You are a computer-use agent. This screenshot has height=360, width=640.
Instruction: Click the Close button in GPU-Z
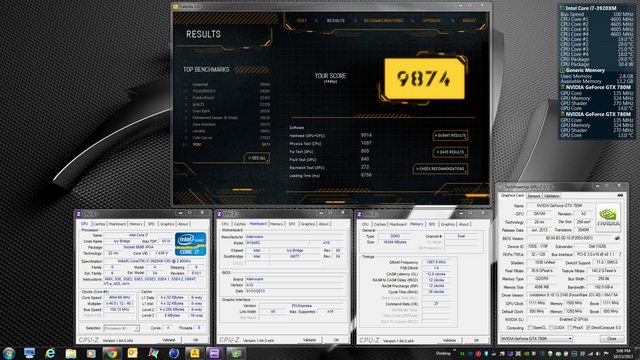(x=612, y=339)
